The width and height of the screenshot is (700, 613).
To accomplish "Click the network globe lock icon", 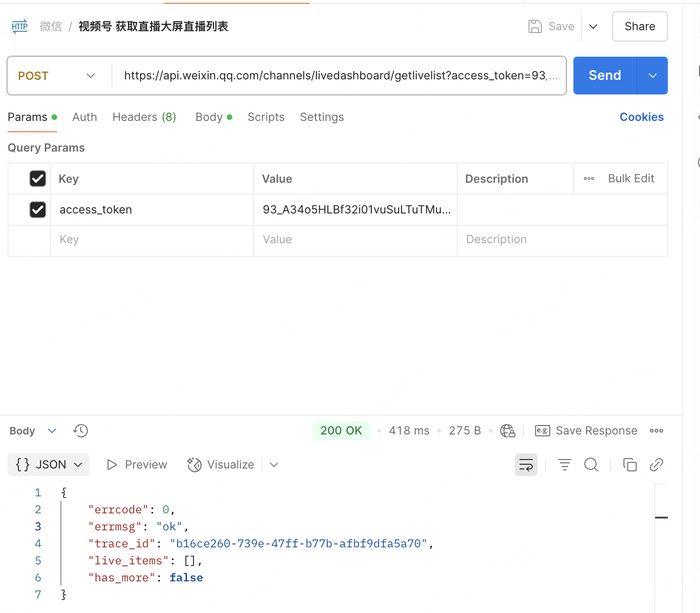I will tap(508, 431).
